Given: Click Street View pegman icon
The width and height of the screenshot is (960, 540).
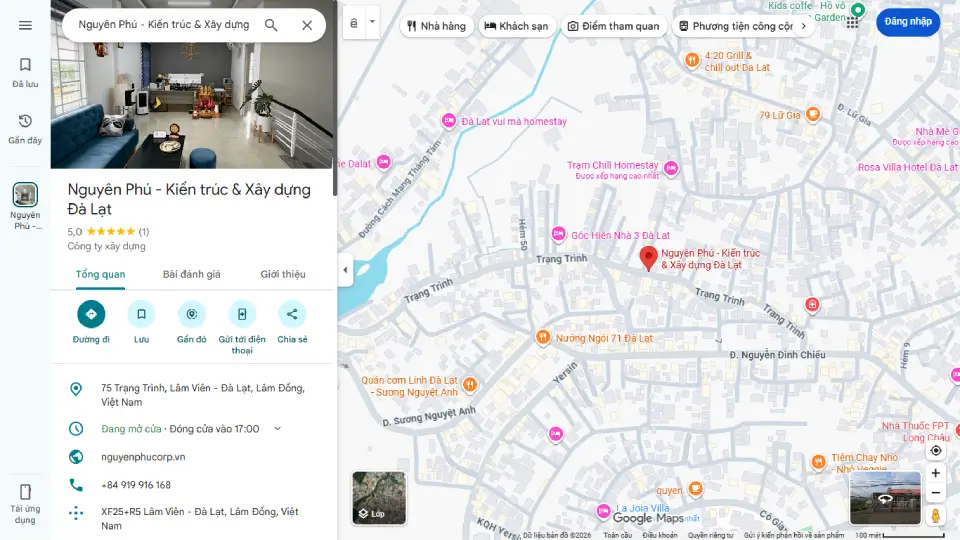Looking at the screenshot, I should [936, 515].
